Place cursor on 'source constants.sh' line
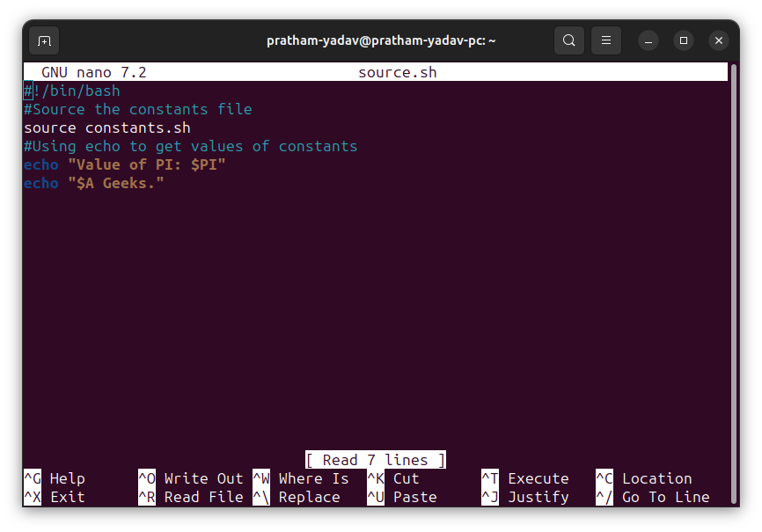This screenshot has height=532, width=762. [x=107, y=128]
